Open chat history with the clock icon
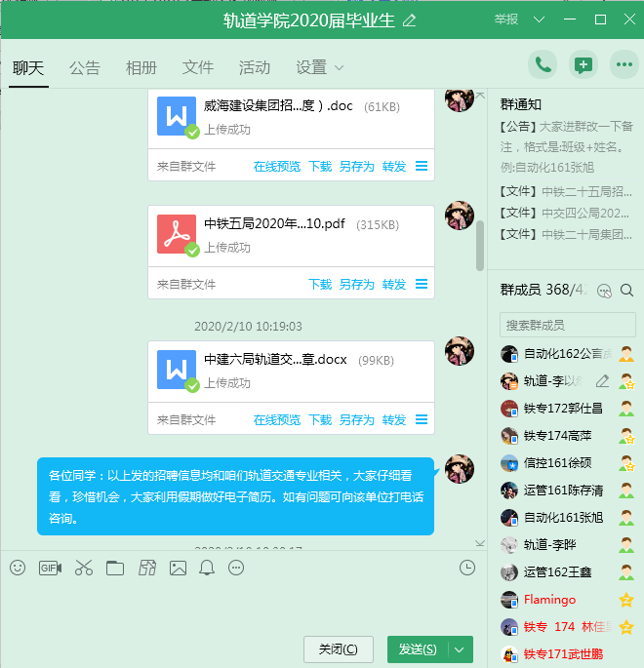The height and width of the screenshot is (668, 644). point(467,568)
